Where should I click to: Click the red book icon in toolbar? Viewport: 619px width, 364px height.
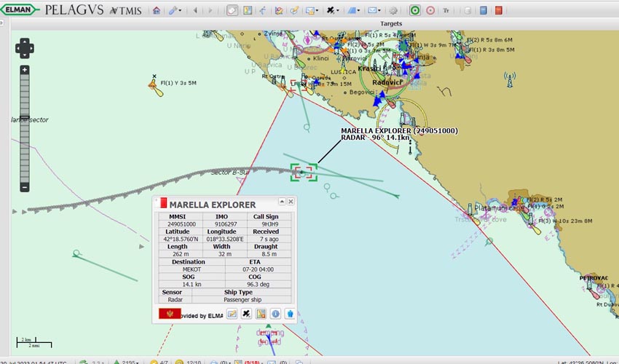coord(498,10)
